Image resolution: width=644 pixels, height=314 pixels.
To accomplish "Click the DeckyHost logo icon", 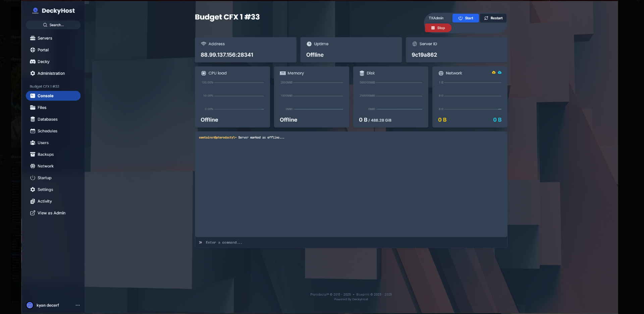I will pos(35,11).
